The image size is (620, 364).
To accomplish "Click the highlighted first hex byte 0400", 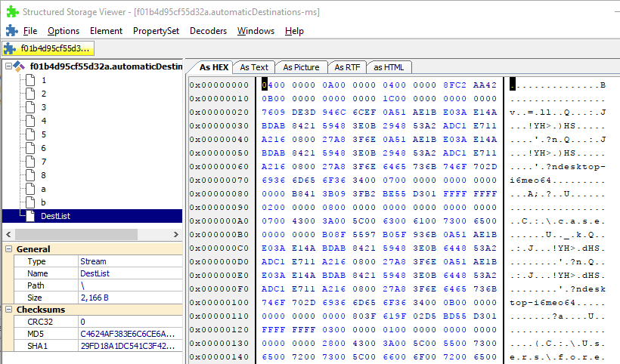I will [273, 85].
